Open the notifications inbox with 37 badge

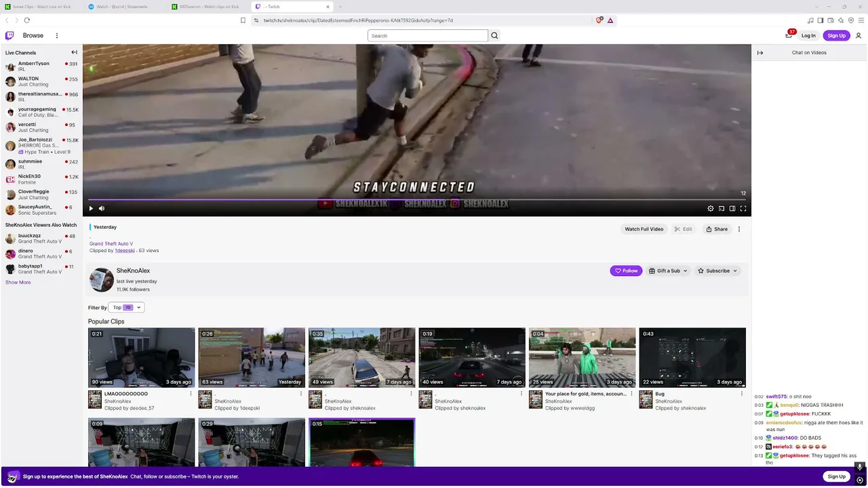(789, 35)
